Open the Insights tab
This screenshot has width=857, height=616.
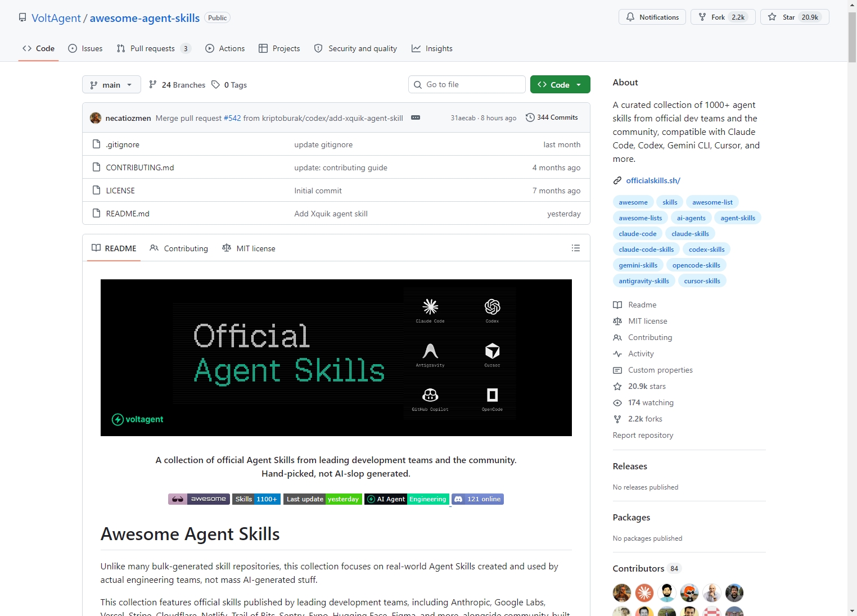pos(432,48)
